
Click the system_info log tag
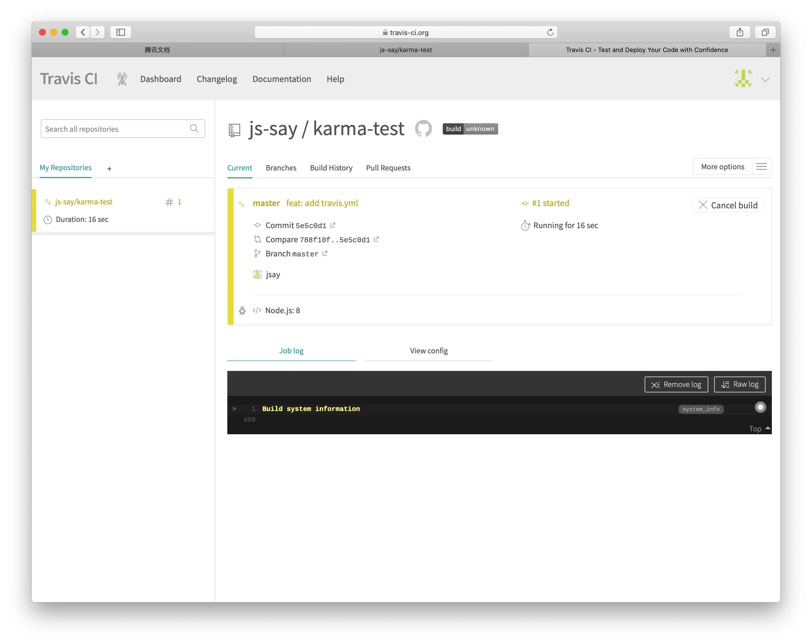pyautogui.click(x=701, y=409)
